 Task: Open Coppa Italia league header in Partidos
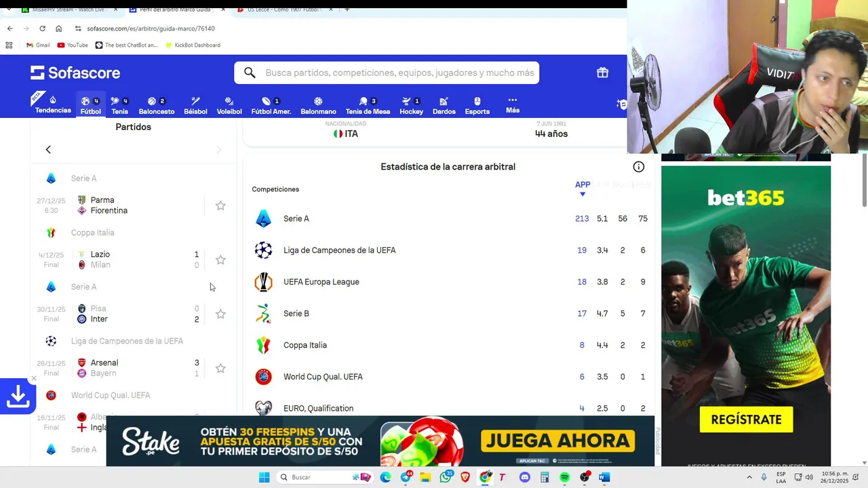[92, 232]
